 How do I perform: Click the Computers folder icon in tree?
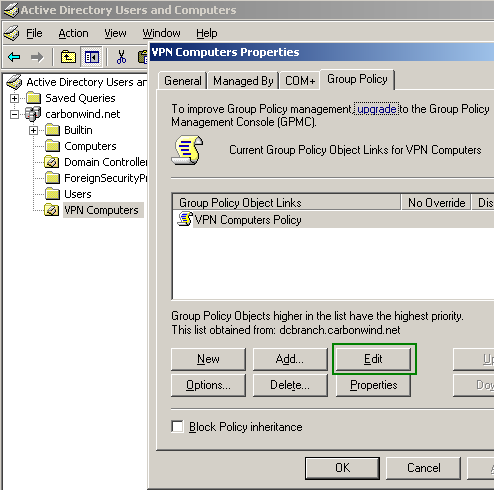pos(52,146)
